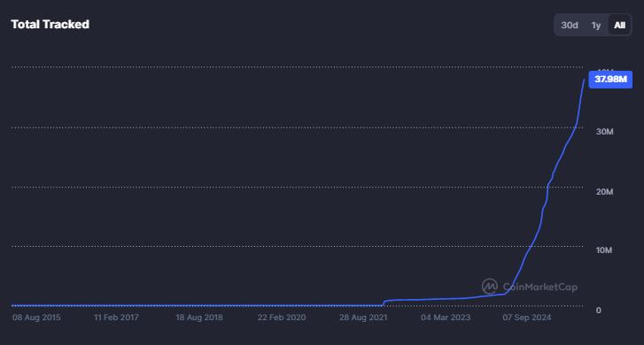
Task: Click the 07 Sep 2024 date label
Action: [x=527, y=318]
